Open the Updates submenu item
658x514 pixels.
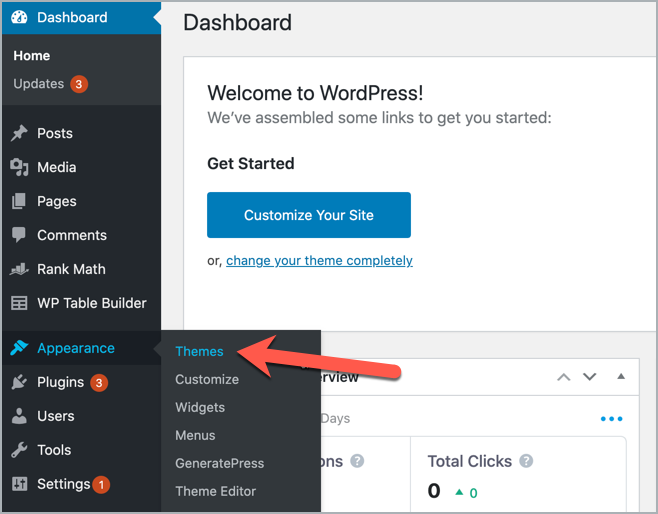click(39, 83)
